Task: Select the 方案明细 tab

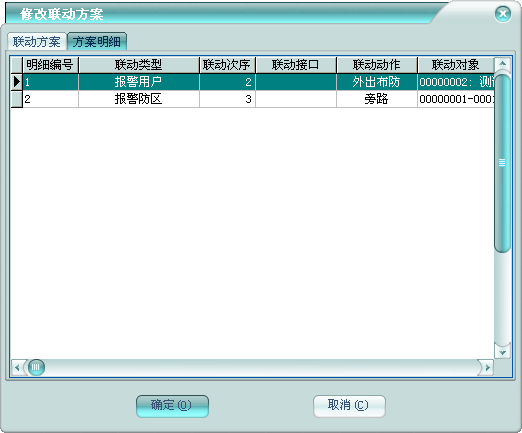Action: (x=97, y=42)
